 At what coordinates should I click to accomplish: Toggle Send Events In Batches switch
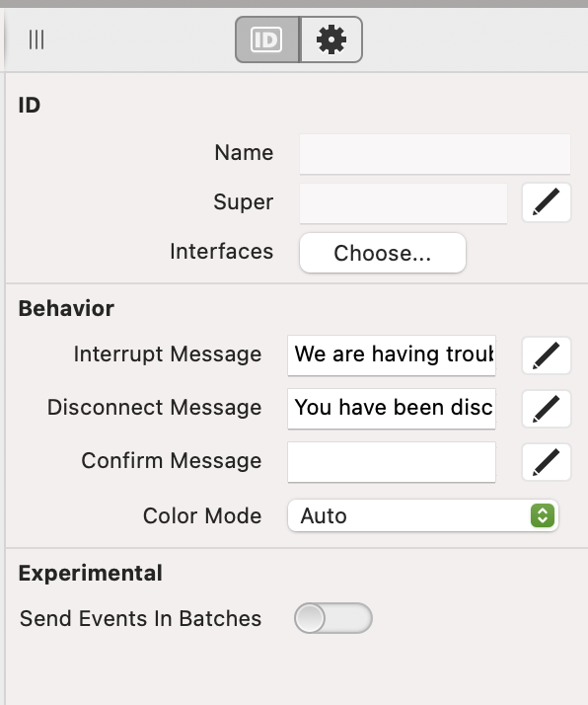(332, 618)
